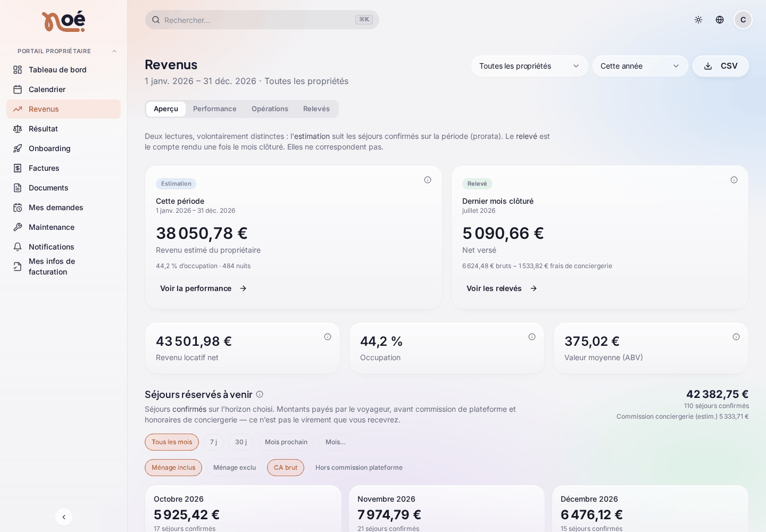Image resolution: width=766 pixels, height=532 pixels.
Task: Switch to the Relevés tab
Action: [x=317, y=109]
